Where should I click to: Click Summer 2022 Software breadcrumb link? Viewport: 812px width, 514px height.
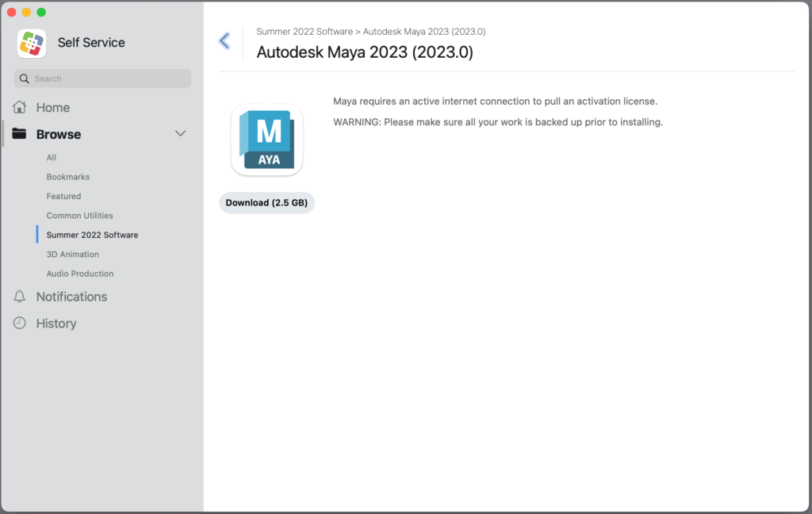point(304,32)
